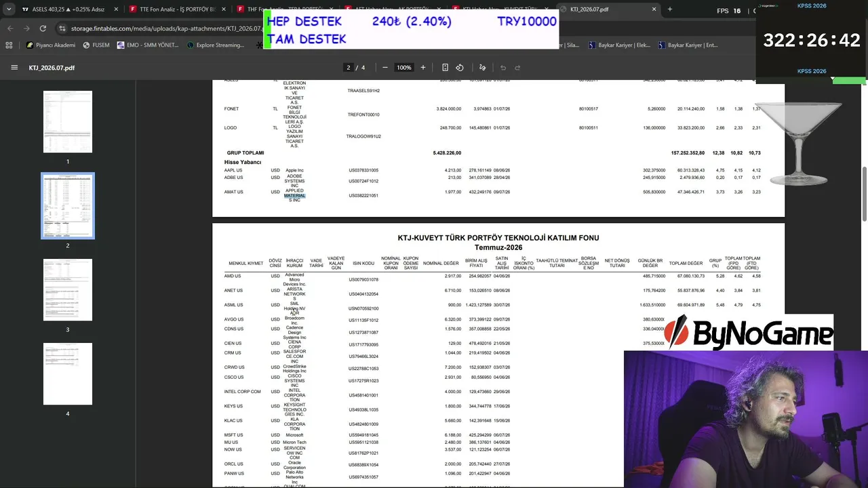Click the MENKUL KIYMET column header

pos(246,264)
